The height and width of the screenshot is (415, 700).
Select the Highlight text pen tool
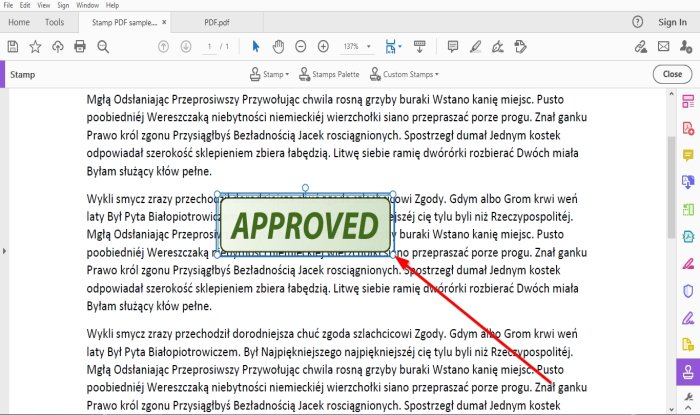point(475,46)
